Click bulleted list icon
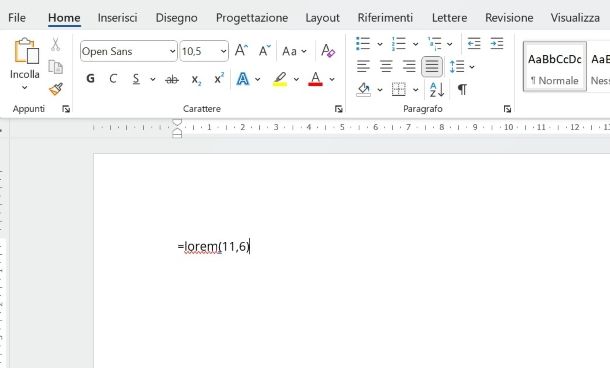 coord(363,44)
